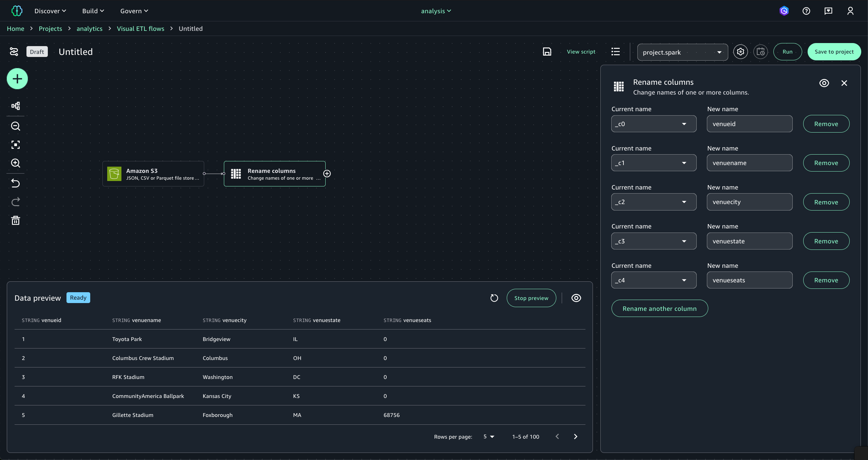
Task: Expand the _c2 current name dropdown
Action: pos(654,202)
